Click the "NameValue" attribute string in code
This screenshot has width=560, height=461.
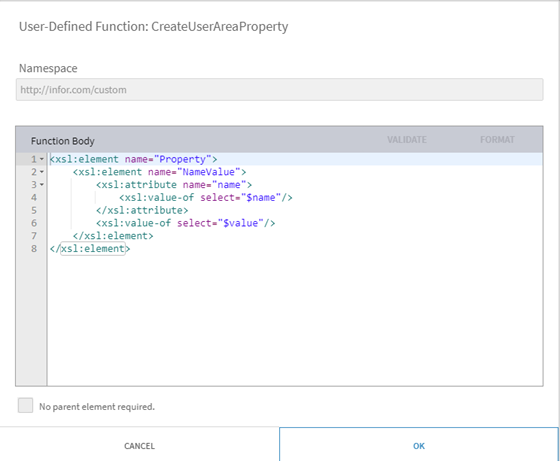click(209, 172)
